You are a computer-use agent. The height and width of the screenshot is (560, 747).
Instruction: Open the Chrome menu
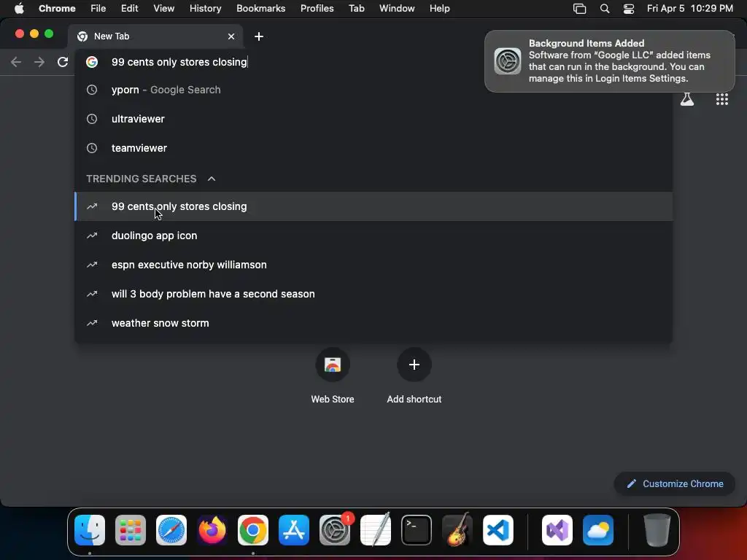[57, 9]
